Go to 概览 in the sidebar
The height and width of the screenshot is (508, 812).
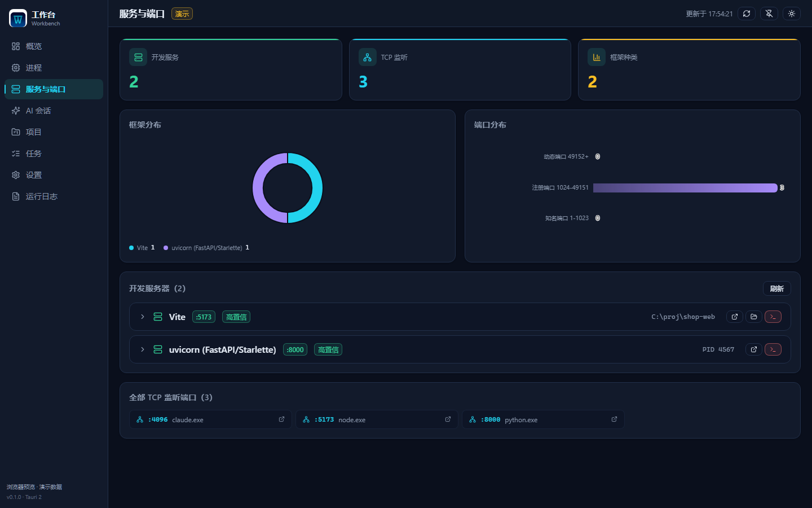54,46
